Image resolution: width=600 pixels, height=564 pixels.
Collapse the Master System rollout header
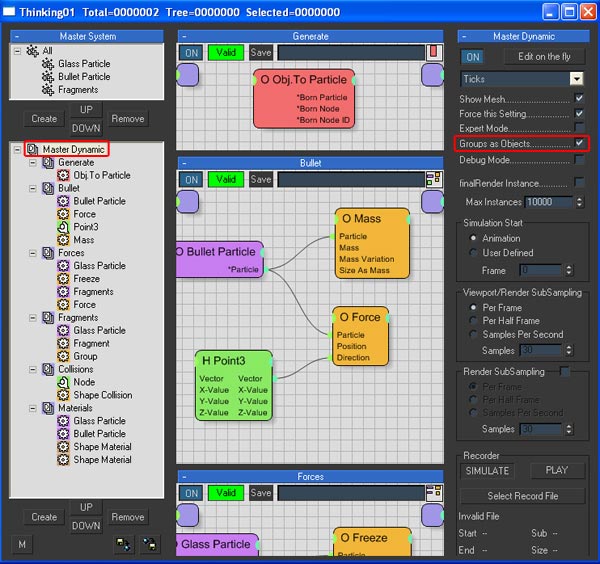pos(16,37)
